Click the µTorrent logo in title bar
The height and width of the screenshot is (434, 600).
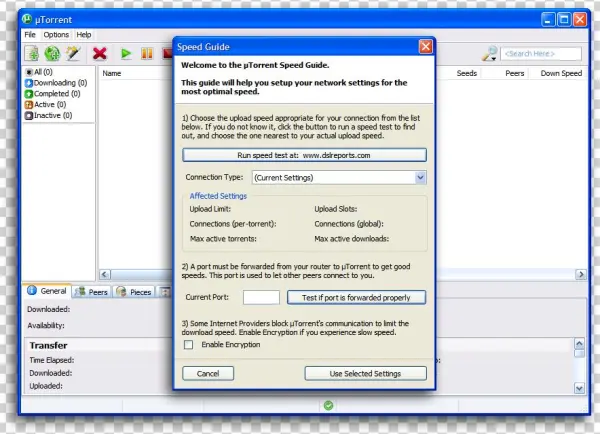(x=27, y=19)
